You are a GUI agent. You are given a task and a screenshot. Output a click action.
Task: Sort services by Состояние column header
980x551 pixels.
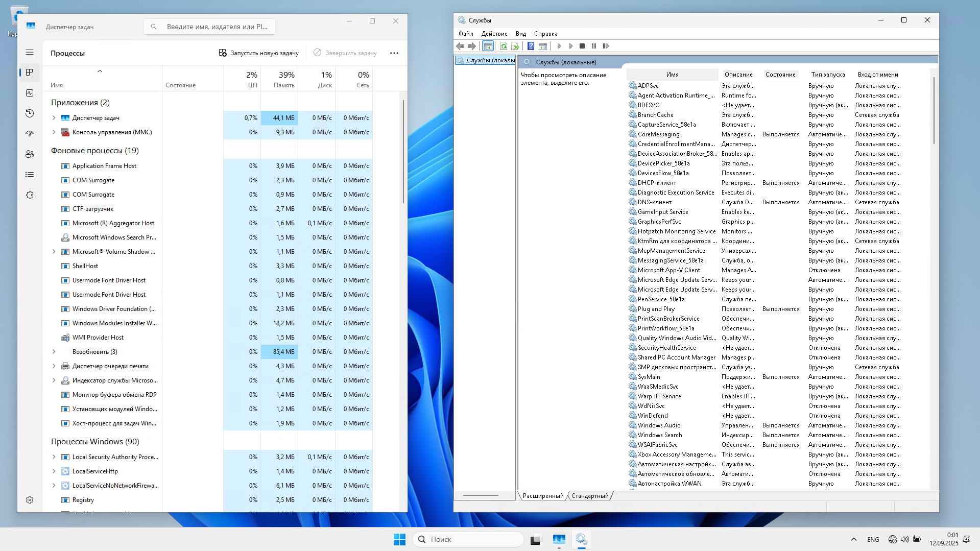780,75
